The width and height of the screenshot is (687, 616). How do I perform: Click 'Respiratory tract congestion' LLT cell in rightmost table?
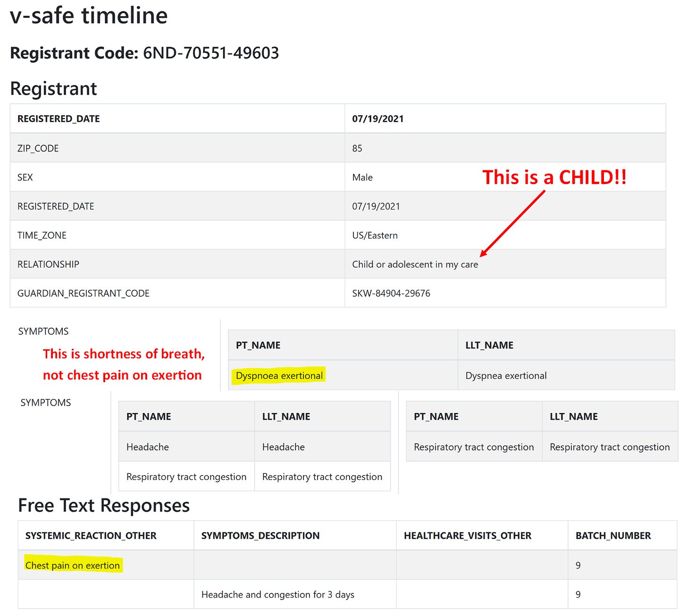point(610,447)
